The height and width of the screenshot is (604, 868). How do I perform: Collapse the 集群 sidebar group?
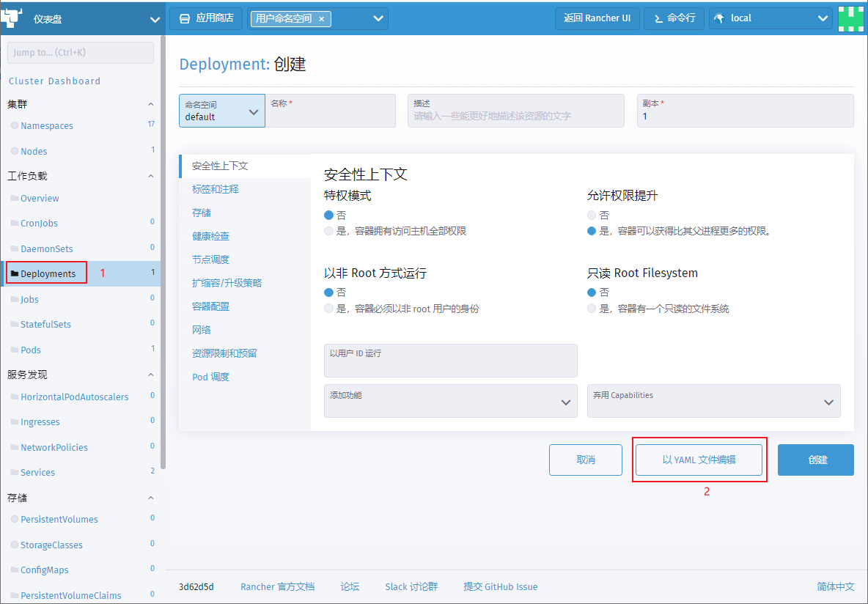pyautogui.click(x=150, y=104)
